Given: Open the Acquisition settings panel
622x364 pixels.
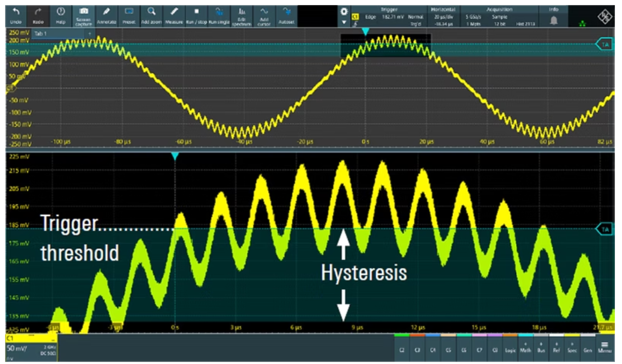Looking at the screenshot, I should [499, 16].
